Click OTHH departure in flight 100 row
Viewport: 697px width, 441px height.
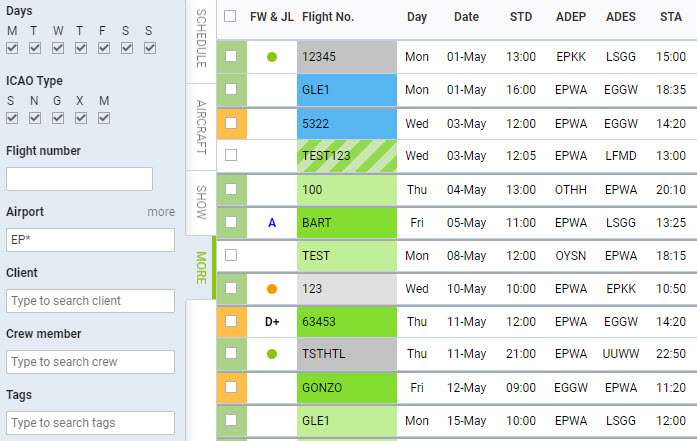click(571, 190)
